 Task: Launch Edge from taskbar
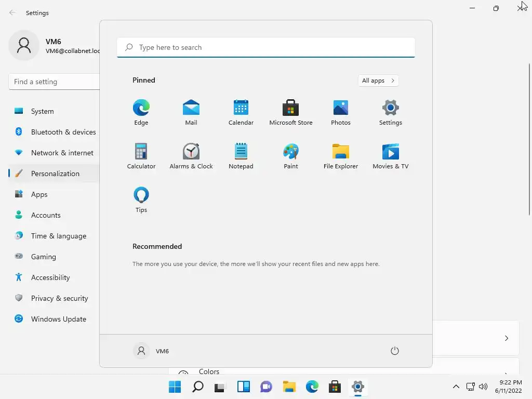coord(312,387)
